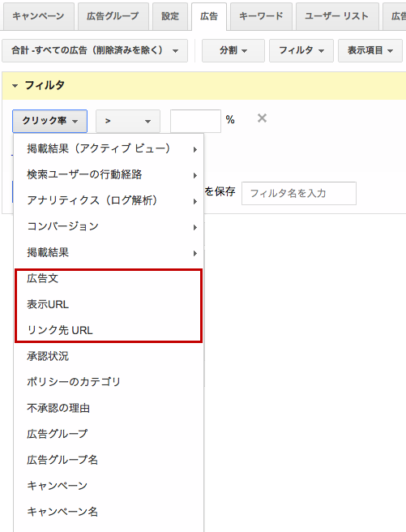Open the 分割 dropdown button

[233, 50]
